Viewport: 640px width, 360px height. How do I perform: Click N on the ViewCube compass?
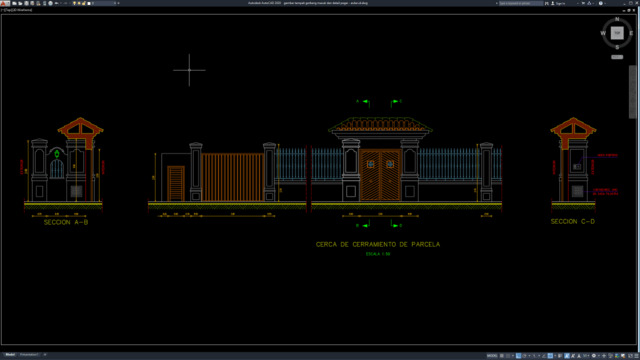coord(617,19)
